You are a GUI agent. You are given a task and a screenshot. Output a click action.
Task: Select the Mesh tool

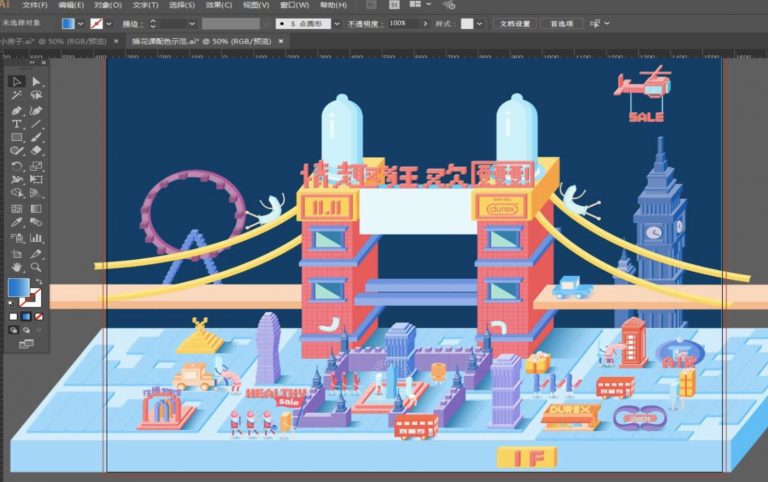[17, 209]
